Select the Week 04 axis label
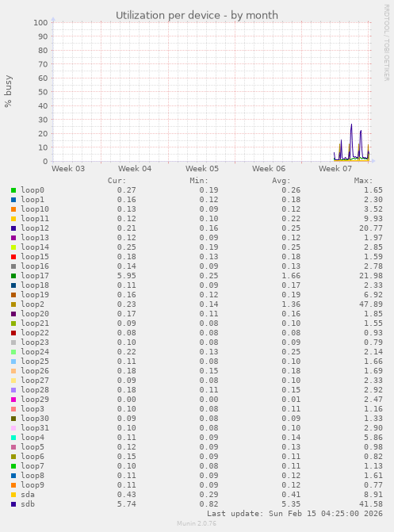The height and width of the screenshot is (532, 394). [135, 169]
